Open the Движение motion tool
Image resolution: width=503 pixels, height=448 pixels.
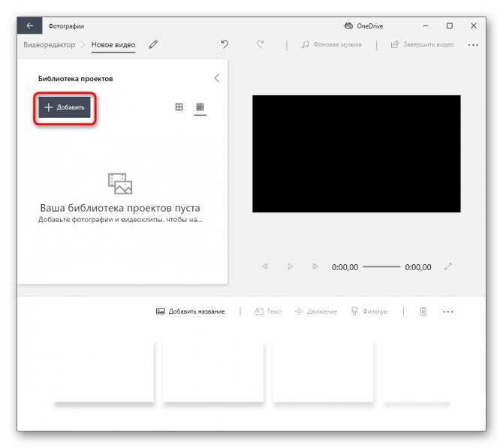(x=315, y=311)
